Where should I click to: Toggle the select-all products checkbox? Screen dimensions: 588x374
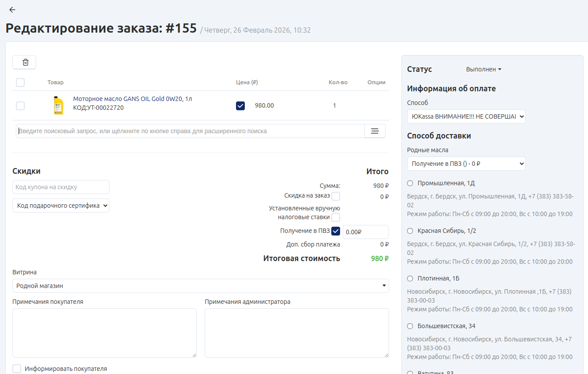point(20,82)
